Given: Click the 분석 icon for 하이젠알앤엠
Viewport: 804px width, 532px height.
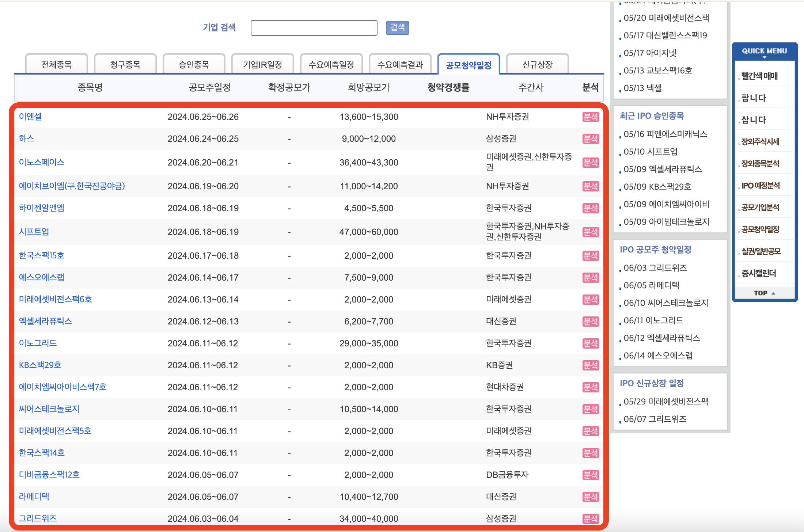Looking at the screenshot, I should pos(590,208).
